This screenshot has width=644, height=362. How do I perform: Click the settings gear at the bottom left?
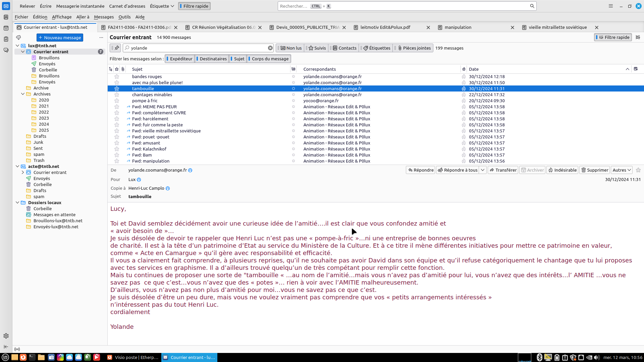pyautogui.click(x=6, y=336)
